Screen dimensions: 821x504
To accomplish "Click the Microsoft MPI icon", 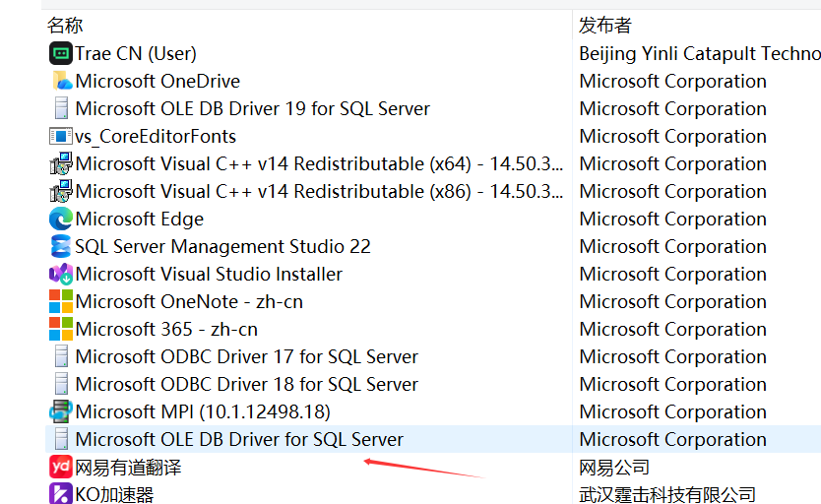I will (61, 411).
